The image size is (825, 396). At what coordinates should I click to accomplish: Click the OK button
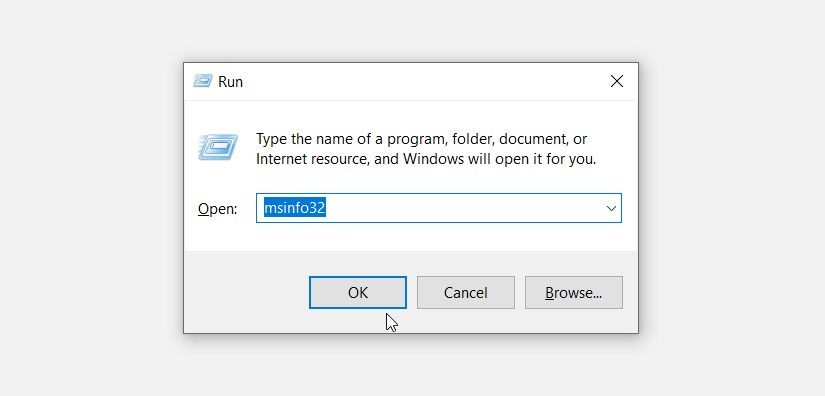coord(358,292)
